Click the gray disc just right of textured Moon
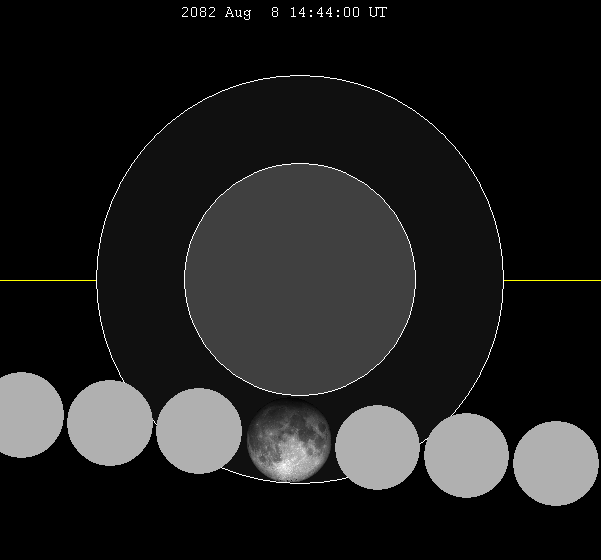The image size is (601, 560). [377, 447]
